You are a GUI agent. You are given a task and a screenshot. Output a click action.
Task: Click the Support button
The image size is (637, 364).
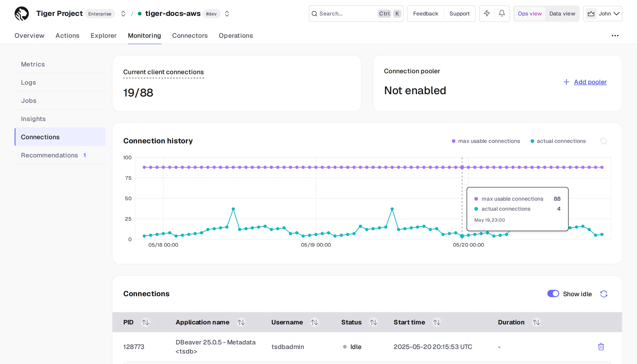pyautogui.click(x=460, y=13)
